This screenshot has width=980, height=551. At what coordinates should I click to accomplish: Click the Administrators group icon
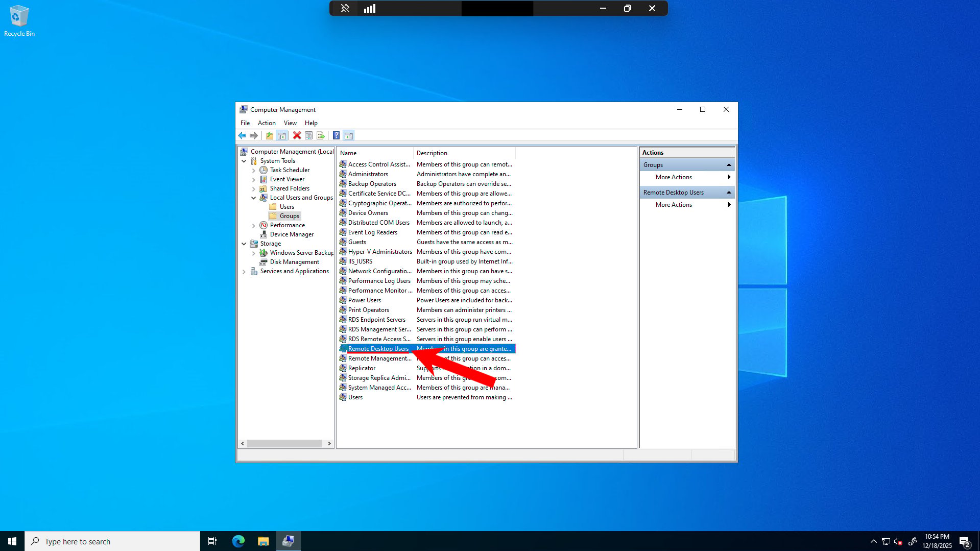(343, 174)
